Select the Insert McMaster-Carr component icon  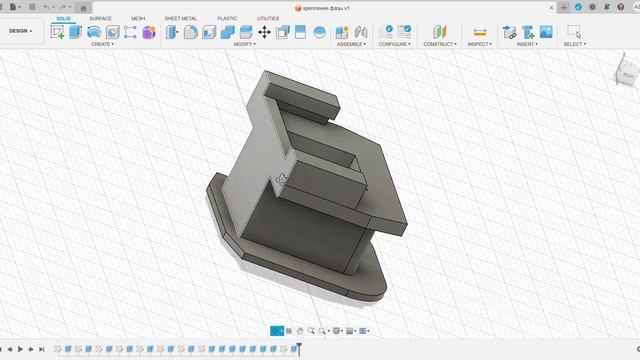528,32
